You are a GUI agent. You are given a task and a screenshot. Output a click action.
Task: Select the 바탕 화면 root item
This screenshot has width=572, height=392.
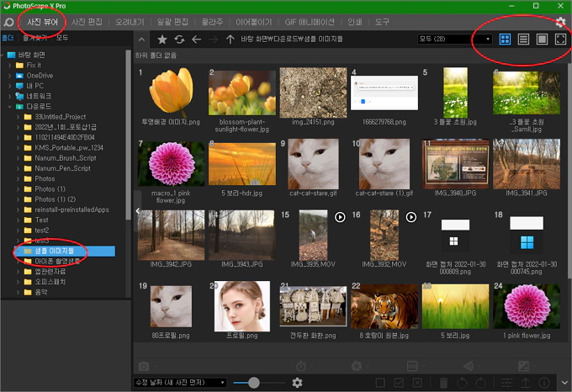click(x=31, y=55)
